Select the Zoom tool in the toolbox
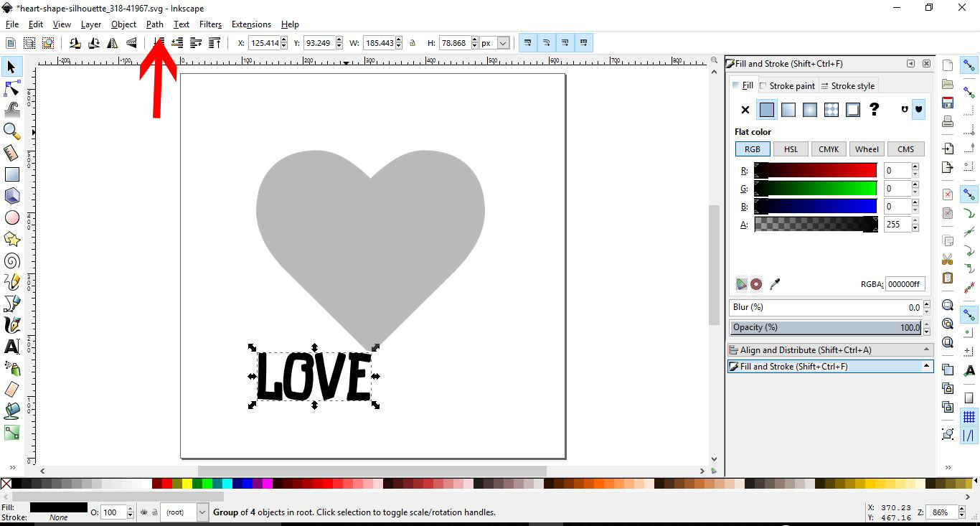Image resolution: width=980 pixels, height=526 pixels. (x=11, y=131)
